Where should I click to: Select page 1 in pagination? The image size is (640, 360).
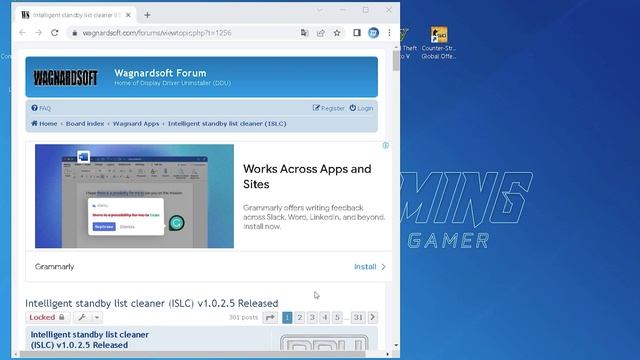[287, 317]
